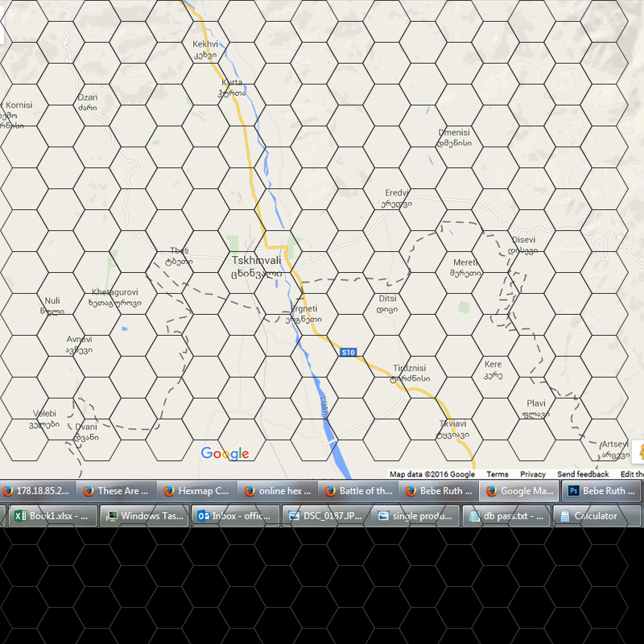The image size is (644, 644).
Task: Open the Terms link below the map
Action: pyautogui.click(x=497, y=474)
